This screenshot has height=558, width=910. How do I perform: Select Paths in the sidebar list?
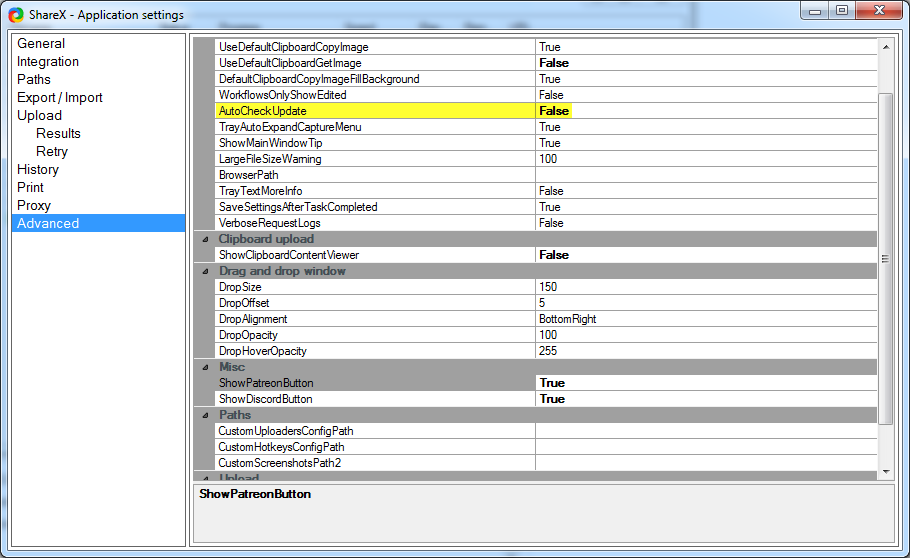[34, 80]
